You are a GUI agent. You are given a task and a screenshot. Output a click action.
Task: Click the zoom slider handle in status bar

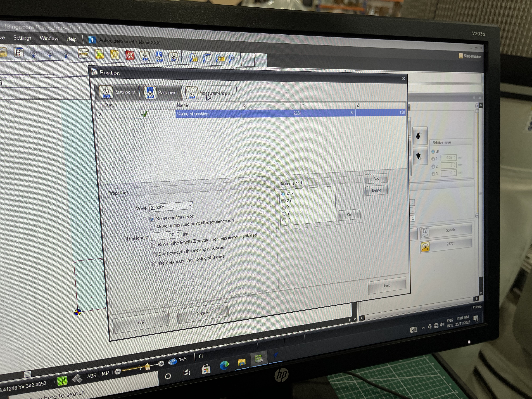pyautogui.click(x=147, y=367)
